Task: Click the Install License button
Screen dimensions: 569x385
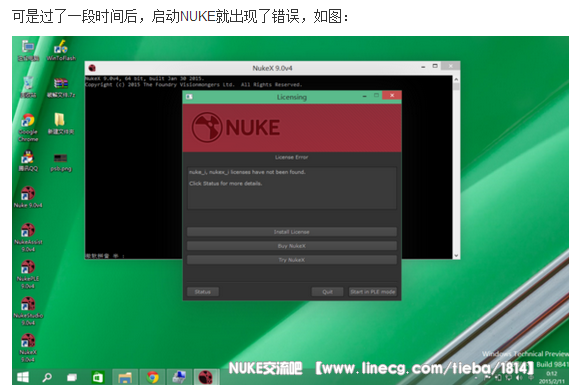Action: coord(292,232)
